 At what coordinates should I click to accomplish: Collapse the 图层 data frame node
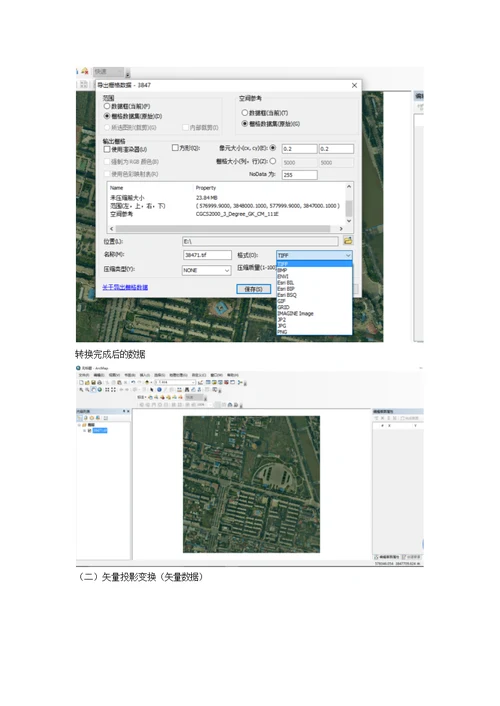coord(79,425)
